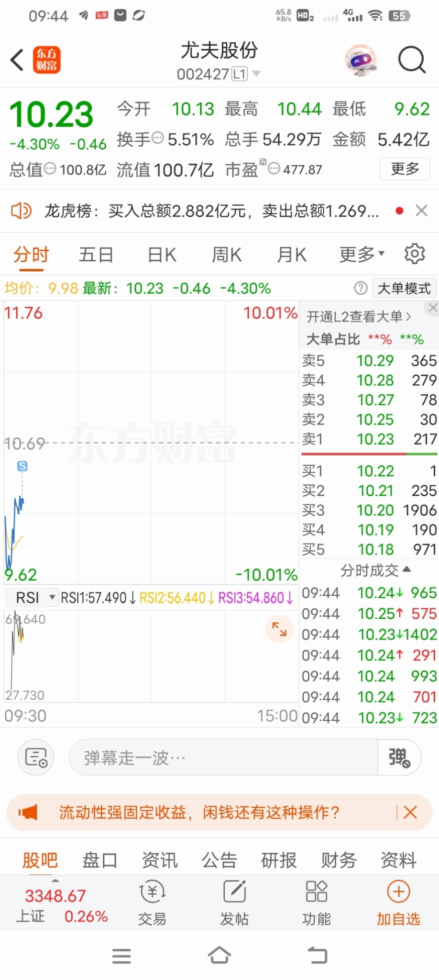Viewport: 439px width, 980px height.
Task: Collapse the 分时成交 section arrow
Action: (x=407, y=569)
